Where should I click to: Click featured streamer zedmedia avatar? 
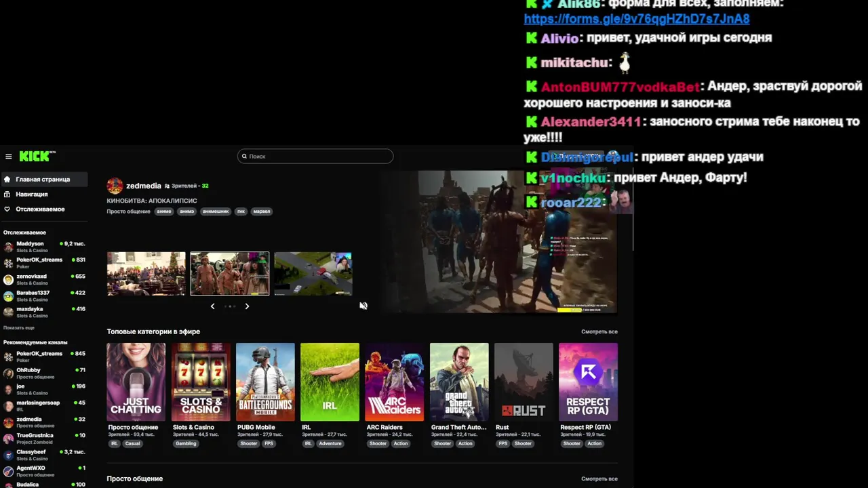pyautogui.click(x=115, y=186)
